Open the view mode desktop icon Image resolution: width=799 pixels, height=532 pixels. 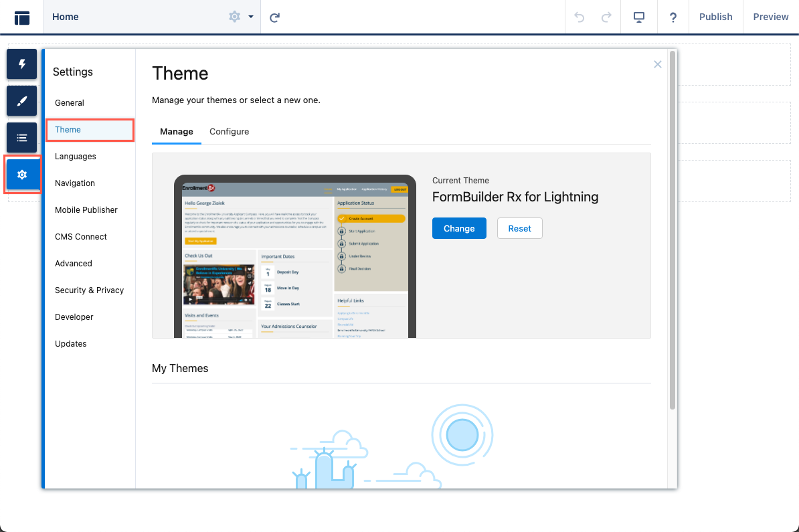[x=638, y=17]
